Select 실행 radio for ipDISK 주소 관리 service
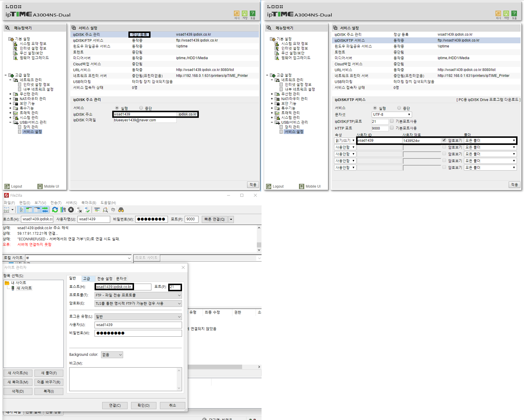524x420 pixels. tap(117, 108)
